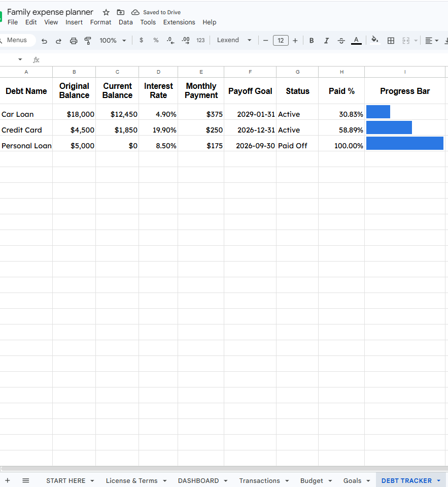The width and height of the screenshot is (448, 487).
Task: Click the Undo arrow
Action: click(x=44, y=41)
